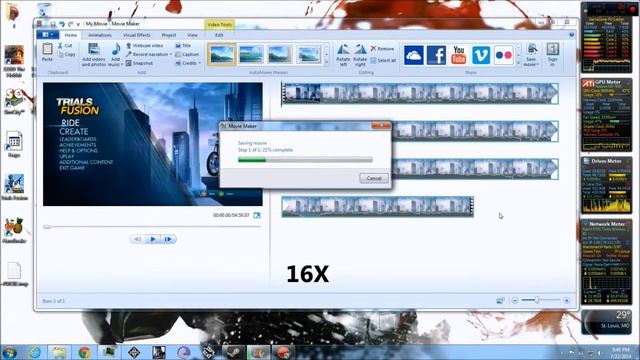Share to OneDrive cloud icon
This screenshot has width=640, height=360.
pos(413,55)
